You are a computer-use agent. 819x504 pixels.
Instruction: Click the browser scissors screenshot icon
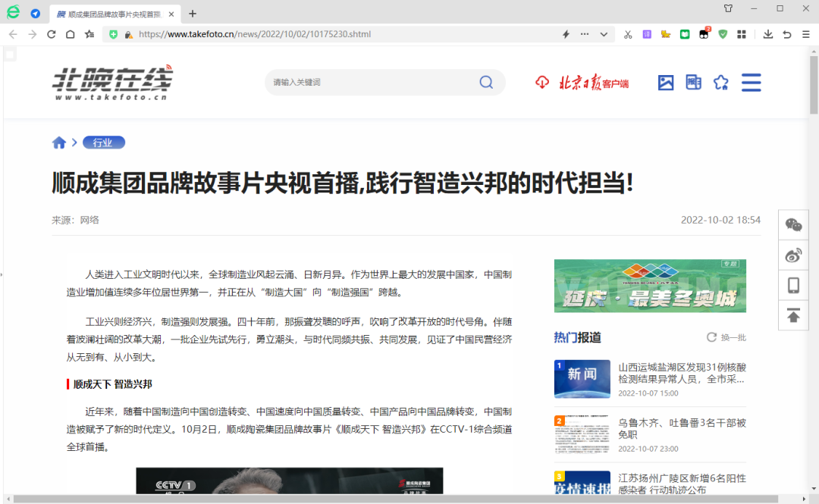click(x=628, y=34)
